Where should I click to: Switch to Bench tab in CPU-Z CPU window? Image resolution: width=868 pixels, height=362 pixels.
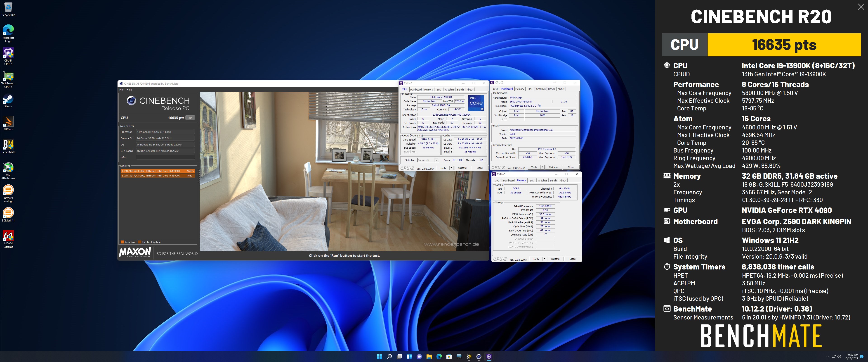point(460,90)
